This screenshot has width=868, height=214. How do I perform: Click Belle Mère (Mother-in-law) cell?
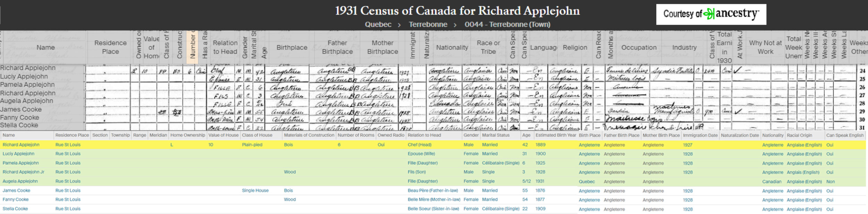(434, 199)
